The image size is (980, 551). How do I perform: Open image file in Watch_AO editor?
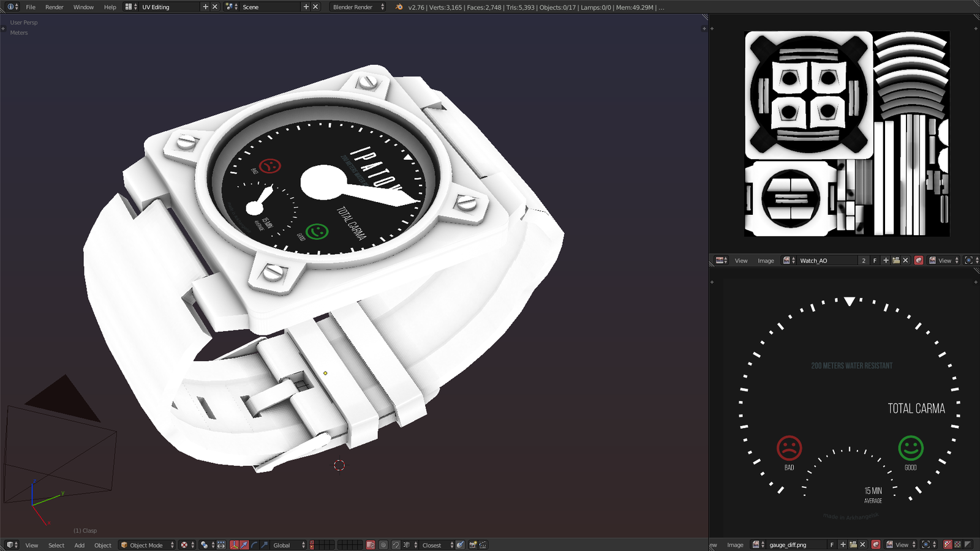pyautogui.click(x=895, y=261)
